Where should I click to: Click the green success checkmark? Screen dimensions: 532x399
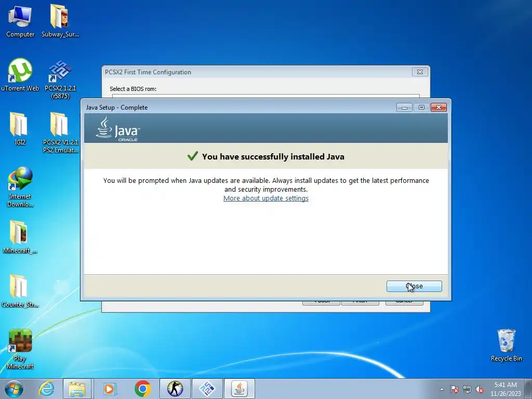click(x=192, y=156)
